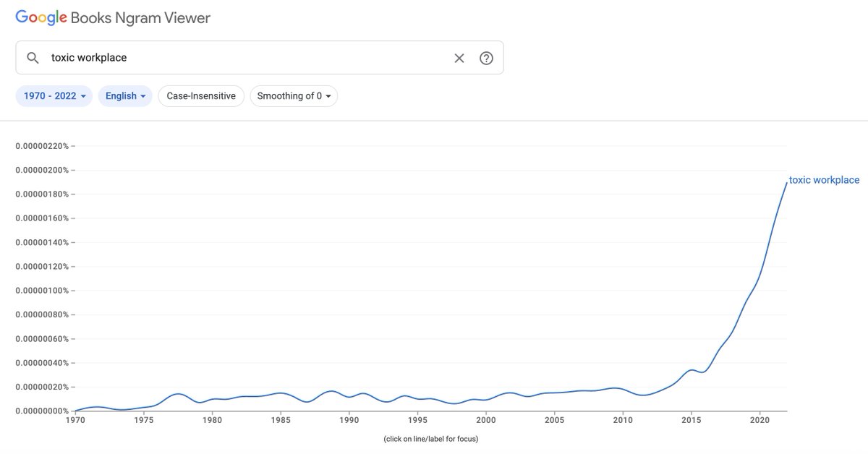Click the 0.00000140% y-axis label

coord(42,242)
